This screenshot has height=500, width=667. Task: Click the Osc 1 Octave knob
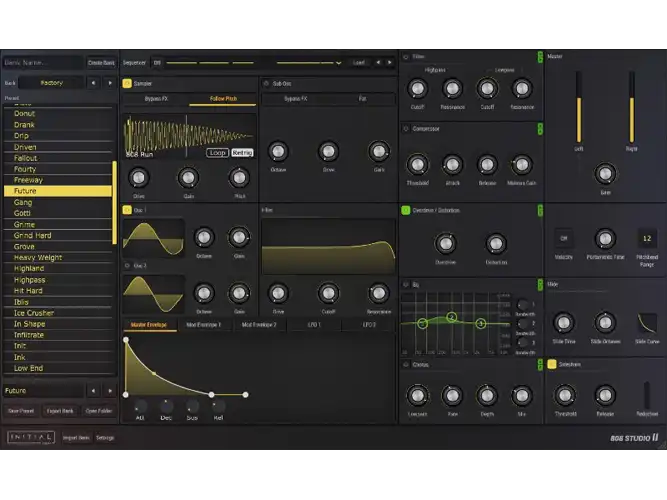click(x=204, y=237)
